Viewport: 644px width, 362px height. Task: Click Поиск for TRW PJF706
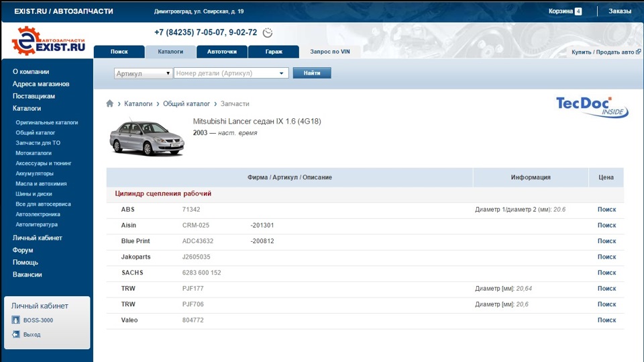click(x=606, y=304)
